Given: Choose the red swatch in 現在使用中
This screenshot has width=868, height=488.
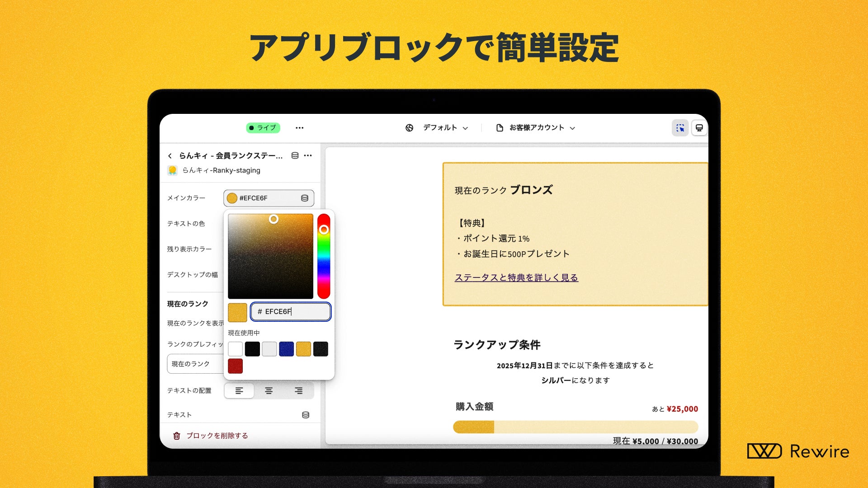Looking at the screenshot, I should coord(235,366).
